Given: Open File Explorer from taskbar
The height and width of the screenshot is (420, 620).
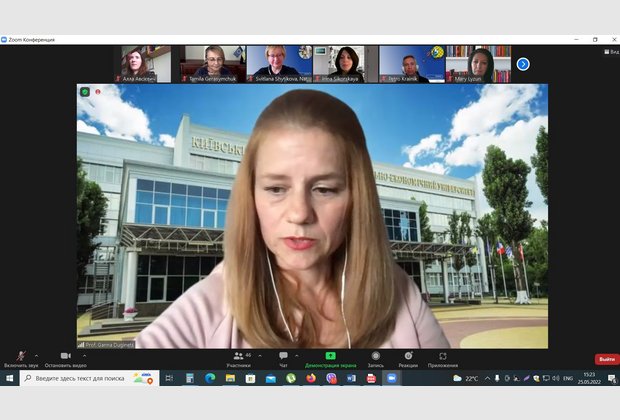Looking at the screenshot, I should (230, 378).
